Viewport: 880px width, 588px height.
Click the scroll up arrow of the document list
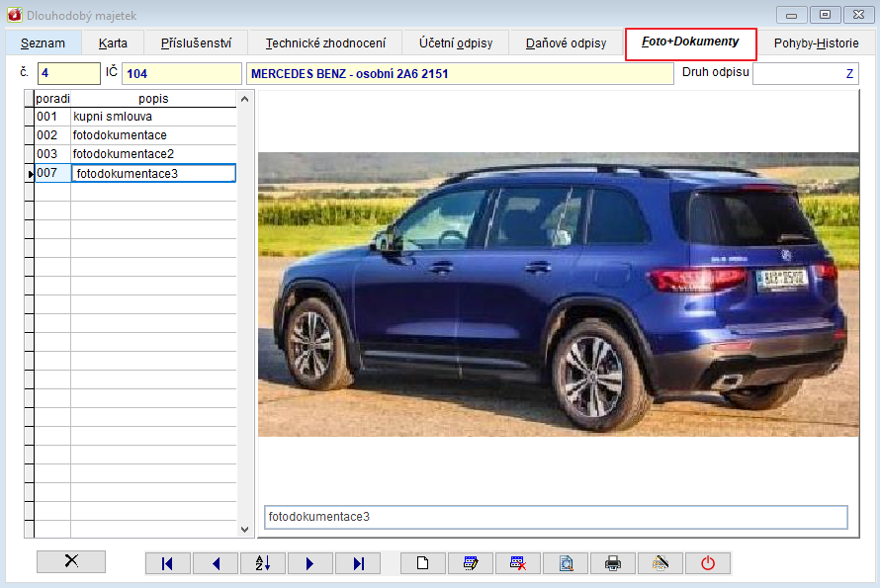click(244, 99)
